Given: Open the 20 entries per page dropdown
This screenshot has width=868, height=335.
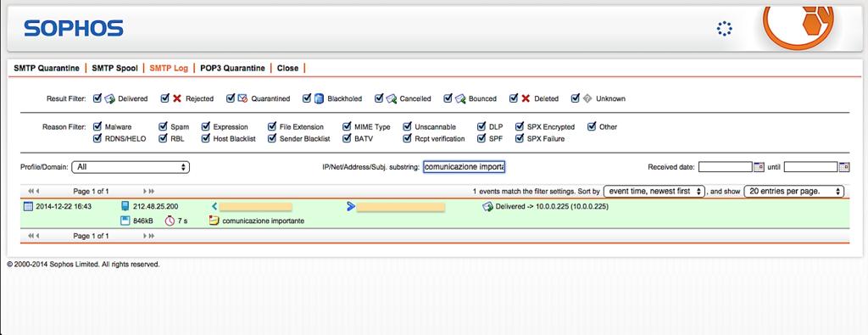Looking at the screenshot, I should 793,191.
